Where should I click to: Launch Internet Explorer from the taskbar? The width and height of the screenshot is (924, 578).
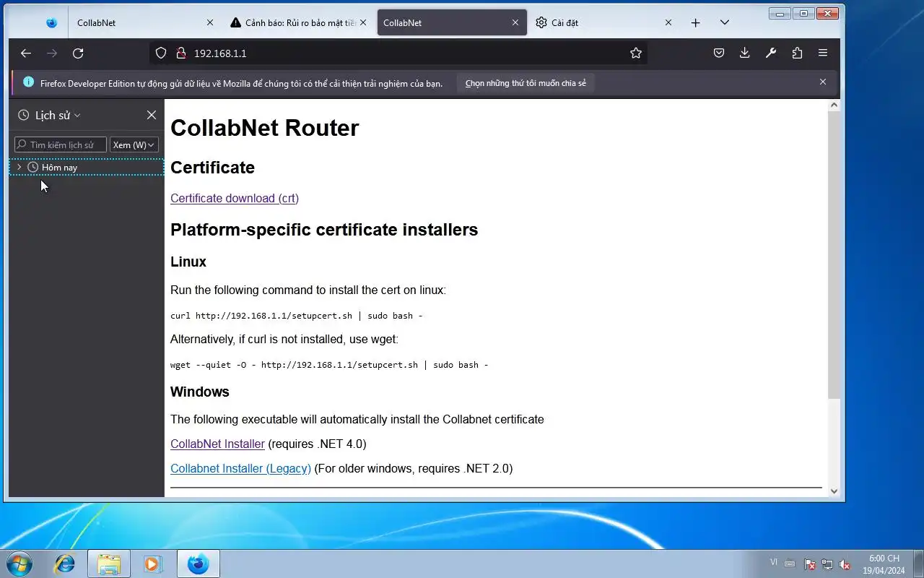(x=65, y=564)
